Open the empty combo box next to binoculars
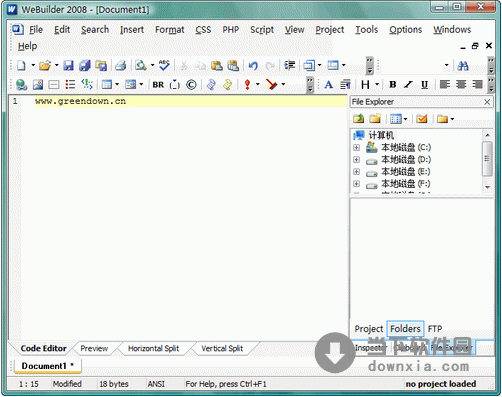 [415, 65]
